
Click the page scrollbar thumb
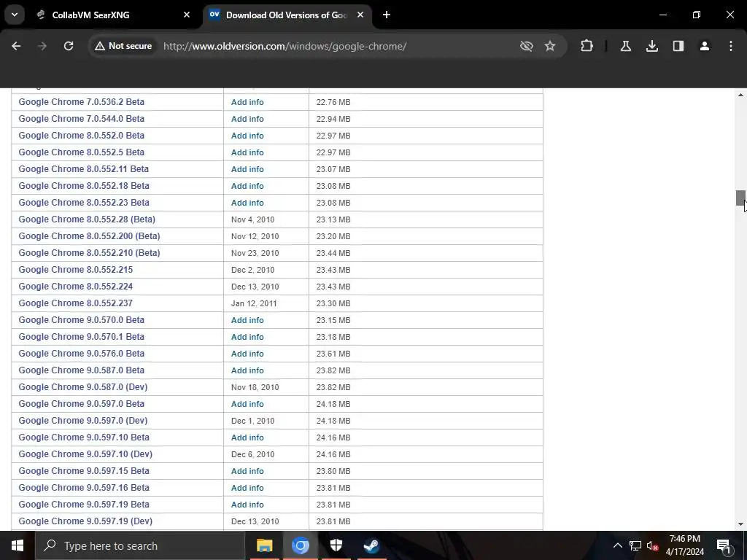pos(740,198)
